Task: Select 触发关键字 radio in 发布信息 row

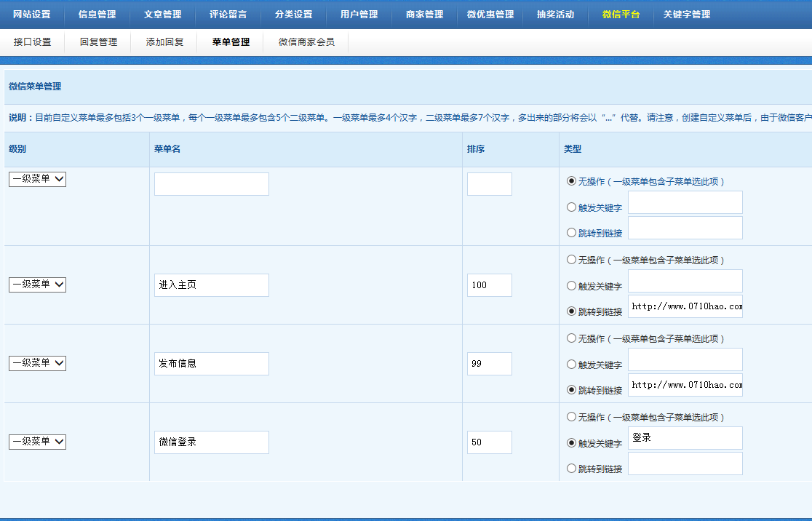Action: click(x=571, y=365)
